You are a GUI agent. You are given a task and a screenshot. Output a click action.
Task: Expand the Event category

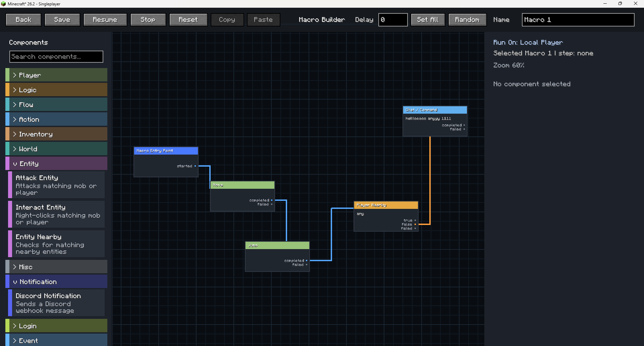point(56,340)
